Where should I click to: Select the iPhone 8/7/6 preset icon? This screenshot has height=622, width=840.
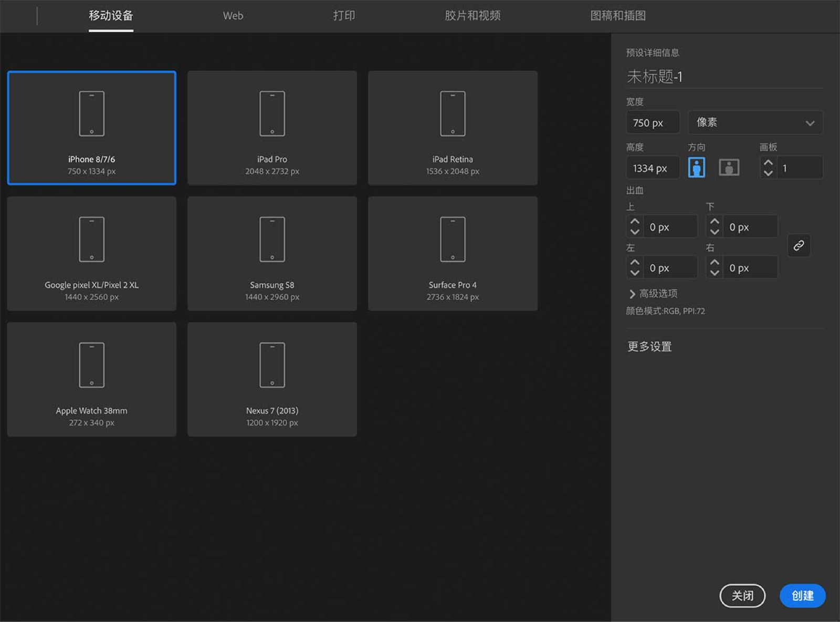[91, 114]
